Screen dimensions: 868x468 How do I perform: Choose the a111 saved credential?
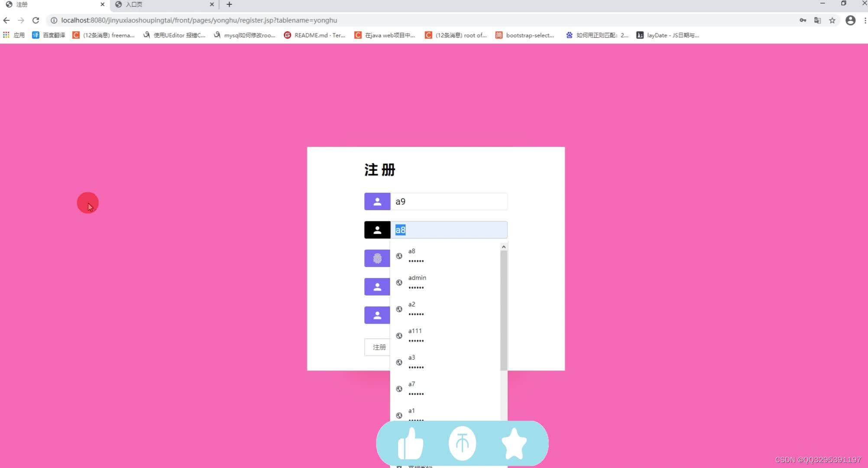coord(445,335)
